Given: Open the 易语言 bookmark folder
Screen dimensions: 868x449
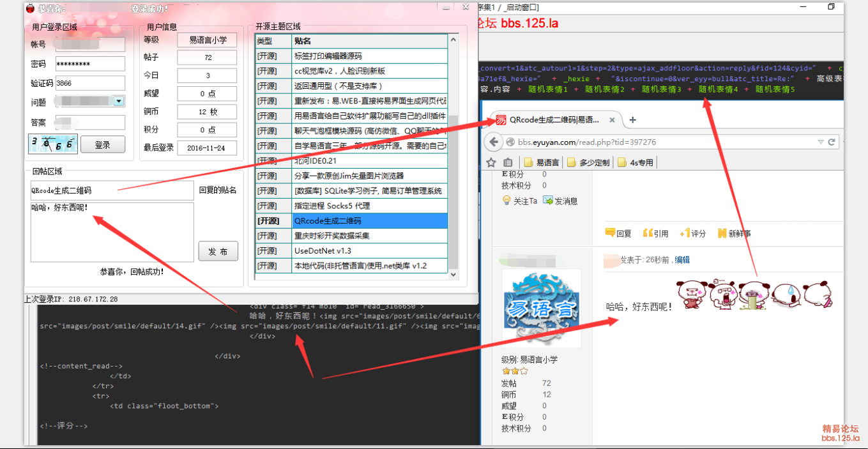Looking at the screenshot, I should [x=542, y=162].
